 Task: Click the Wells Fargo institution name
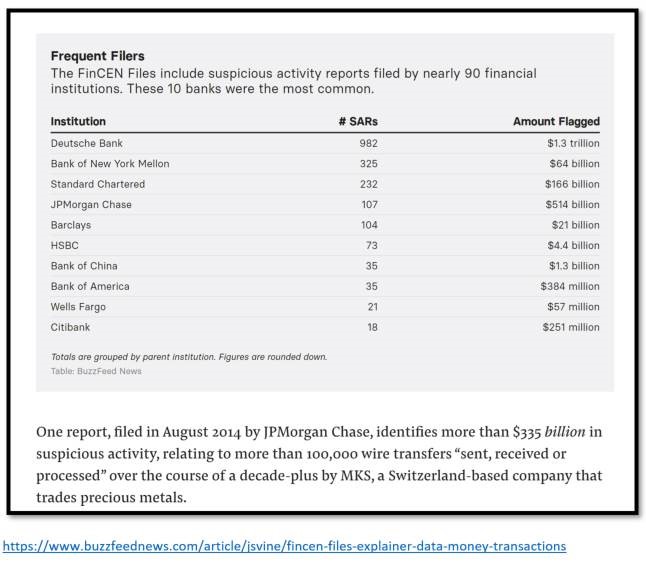[78, 307]
